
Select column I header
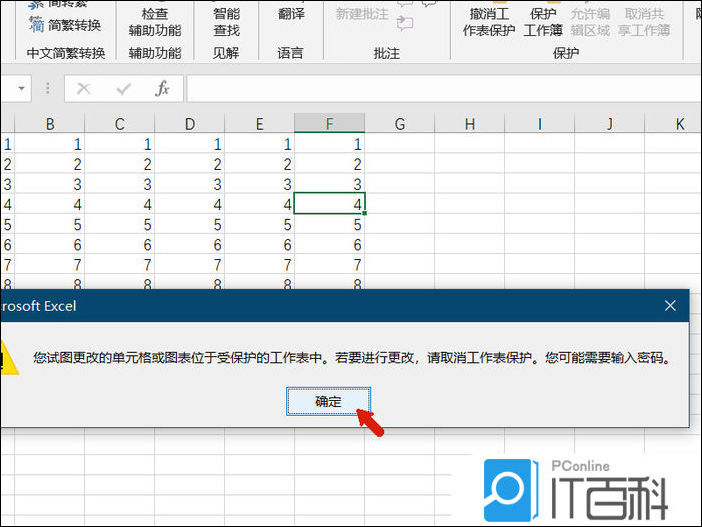(539, 123)
